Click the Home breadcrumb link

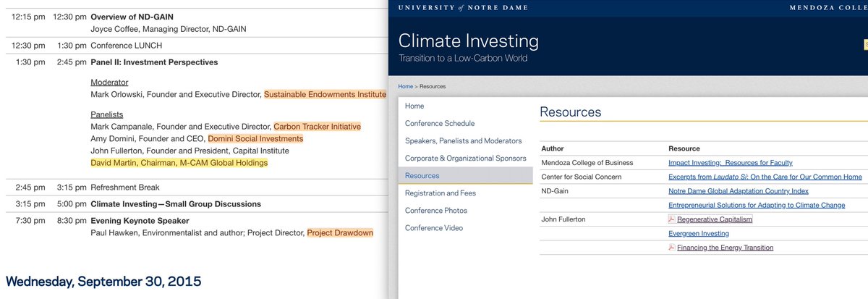pos(406,87)
